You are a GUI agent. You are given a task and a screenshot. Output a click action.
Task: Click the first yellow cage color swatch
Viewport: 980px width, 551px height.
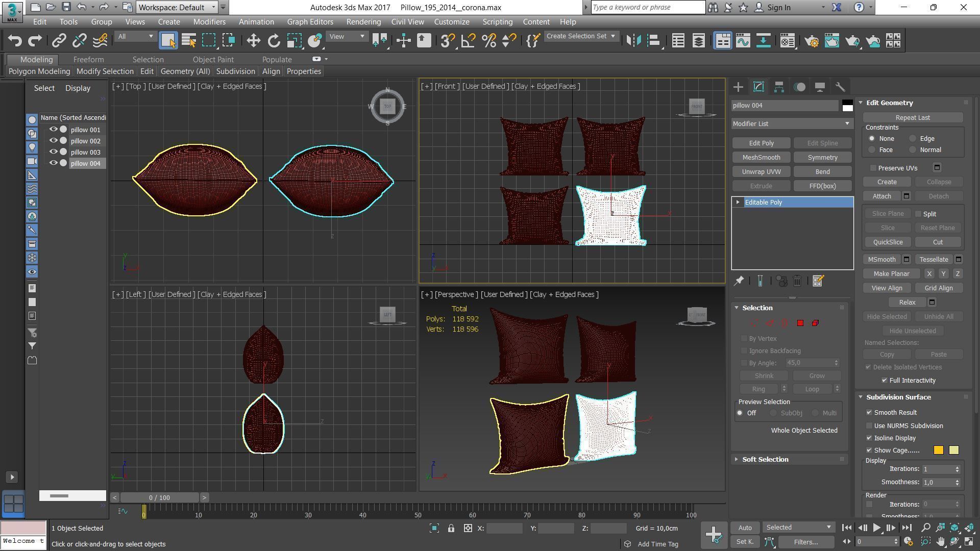pyautogui.click(x=938, y=450)
